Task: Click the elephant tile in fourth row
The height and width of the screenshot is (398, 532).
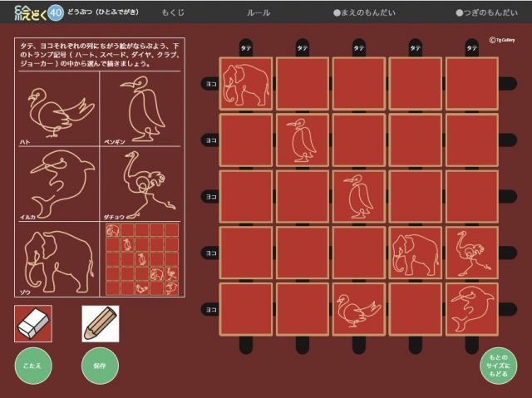Action: pos(416,253)
